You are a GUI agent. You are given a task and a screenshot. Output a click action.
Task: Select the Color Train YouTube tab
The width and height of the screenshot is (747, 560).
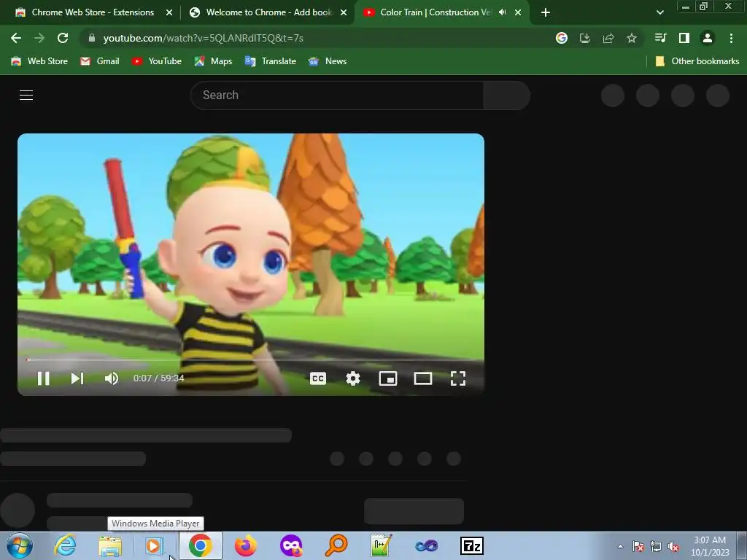click(x=436, y=12)
